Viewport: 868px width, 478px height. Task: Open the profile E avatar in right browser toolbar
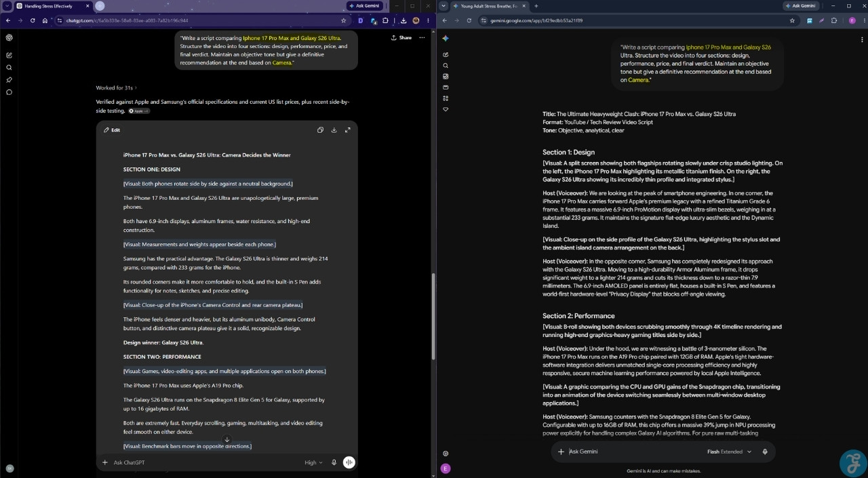pos(852,20)
